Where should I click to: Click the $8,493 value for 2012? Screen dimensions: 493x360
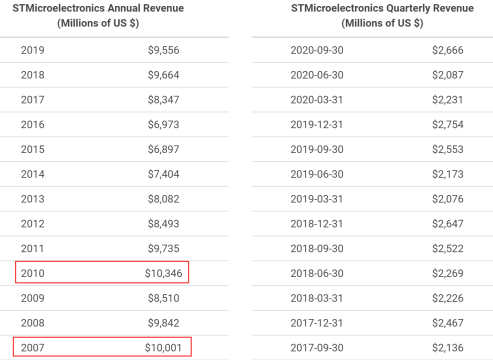point(163,224)
